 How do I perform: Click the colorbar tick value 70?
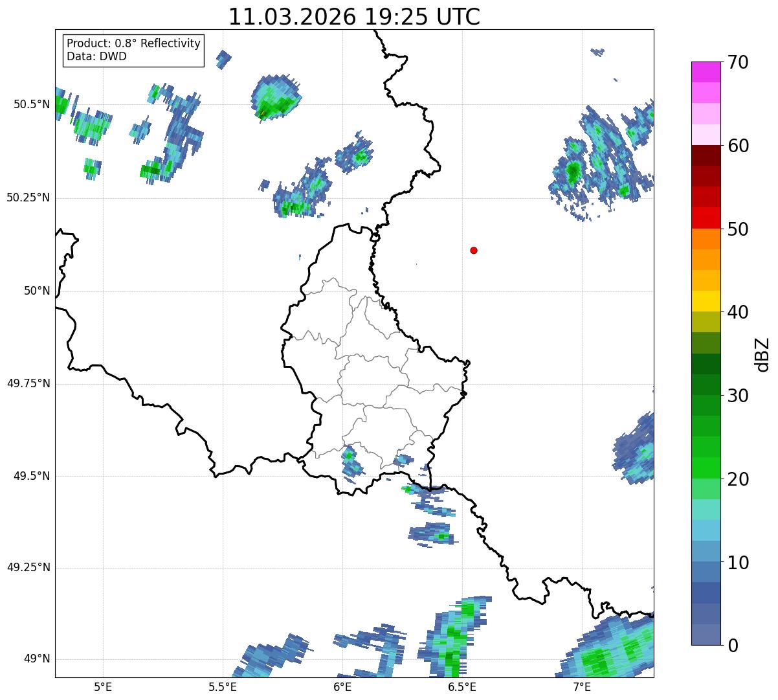coord(738,62)
